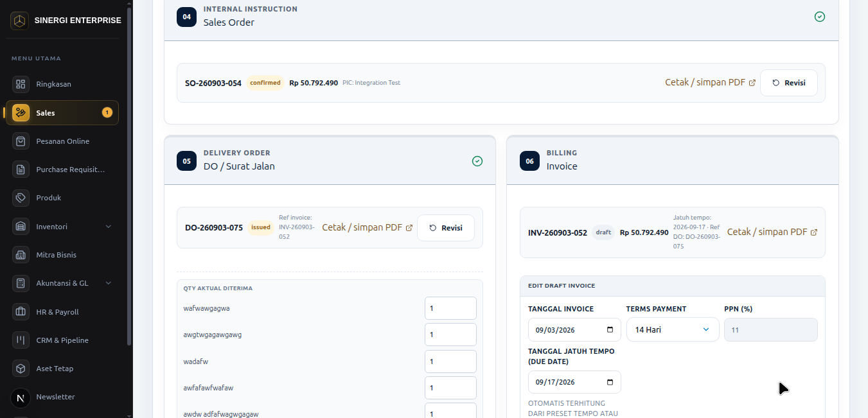Open Mitra Bisnis menu item
Image resolution: width=868 pixels, height=418 pixels.
click(62, 255)
